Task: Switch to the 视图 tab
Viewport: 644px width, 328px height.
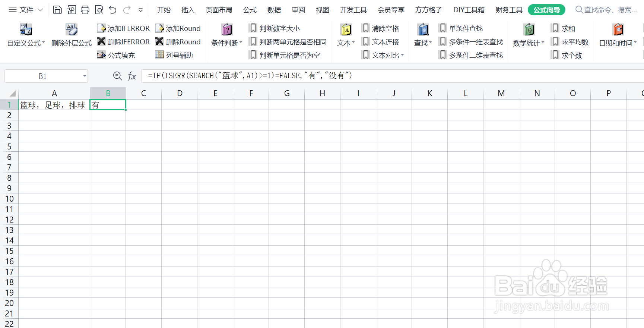Action: click(323, 10)
